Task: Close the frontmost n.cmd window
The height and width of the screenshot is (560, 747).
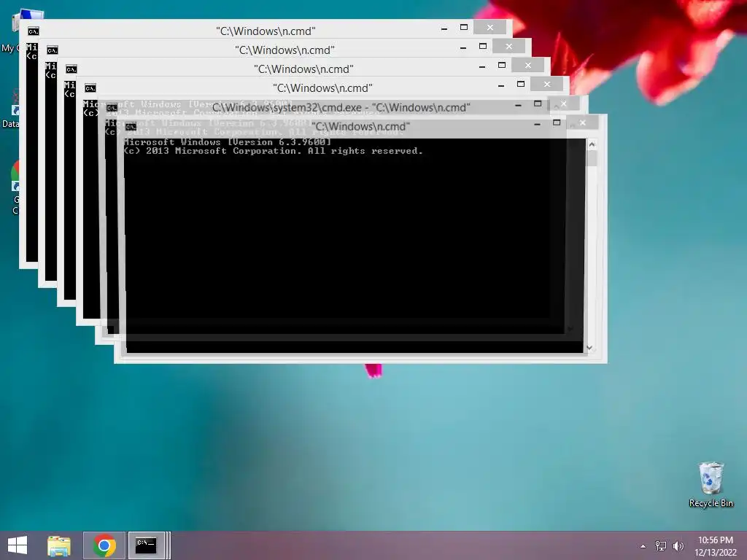Action: (x=582, y=122)
